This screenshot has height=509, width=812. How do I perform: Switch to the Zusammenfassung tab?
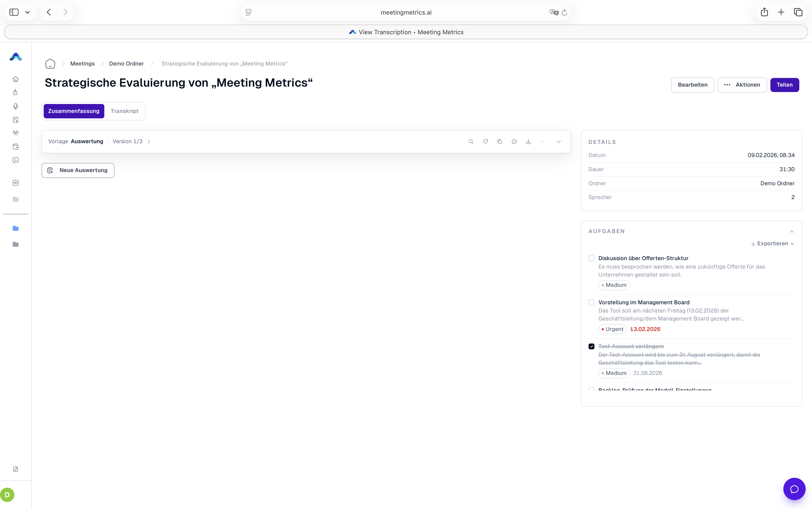(74, 111)
